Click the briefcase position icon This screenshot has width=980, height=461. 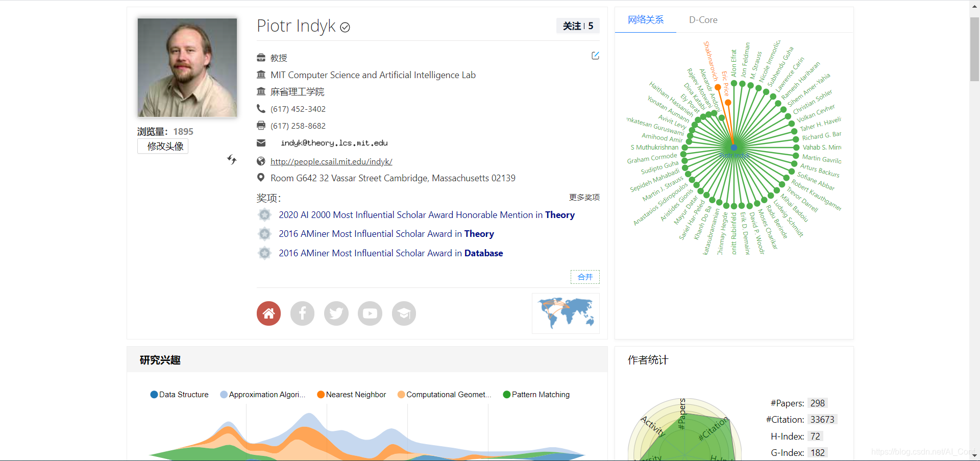click(x=261, y=58)
